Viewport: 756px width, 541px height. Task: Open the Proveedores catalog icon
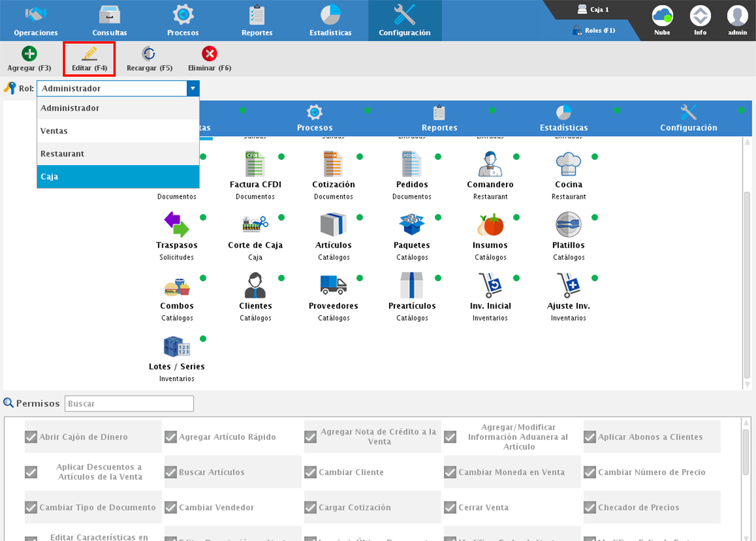[x=333, y=286]
